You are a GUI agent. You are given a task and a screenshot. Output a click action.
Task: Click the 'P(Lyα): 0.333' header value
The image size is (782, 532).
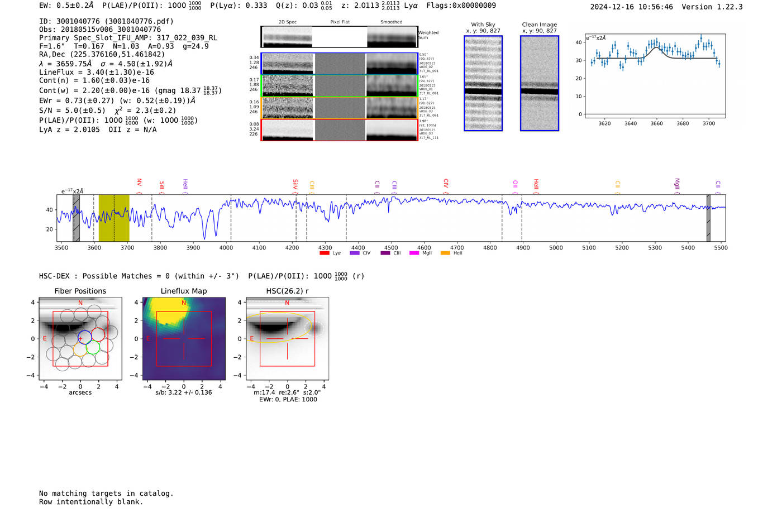(239, 6)
